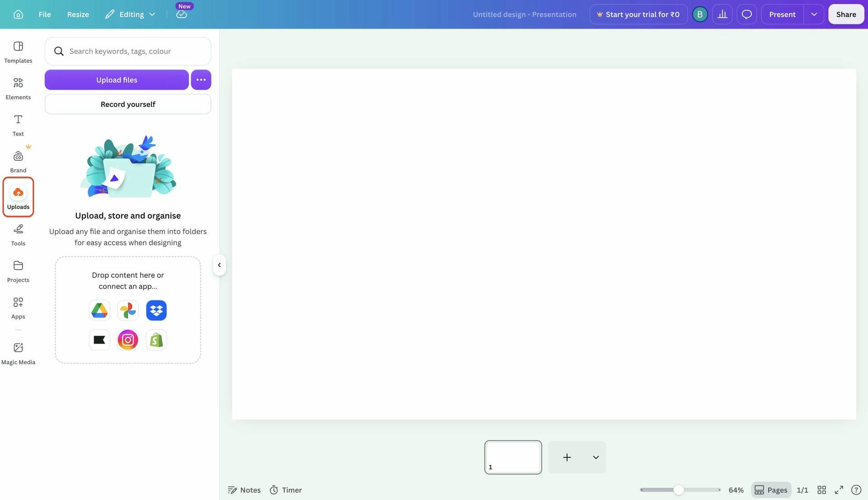This screenshot has width=868, height=500.
Task: Open the comments speech bubble icon
Action: 747,14
